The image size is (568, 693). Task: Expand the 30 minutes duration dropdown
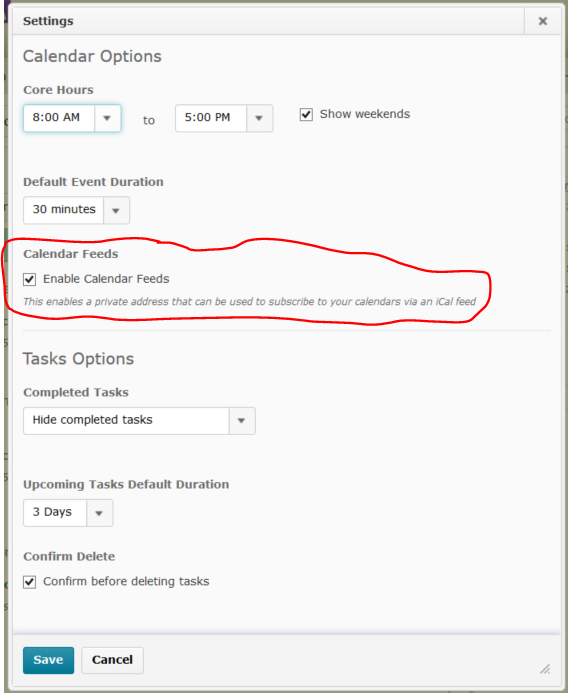click(116, 210)
